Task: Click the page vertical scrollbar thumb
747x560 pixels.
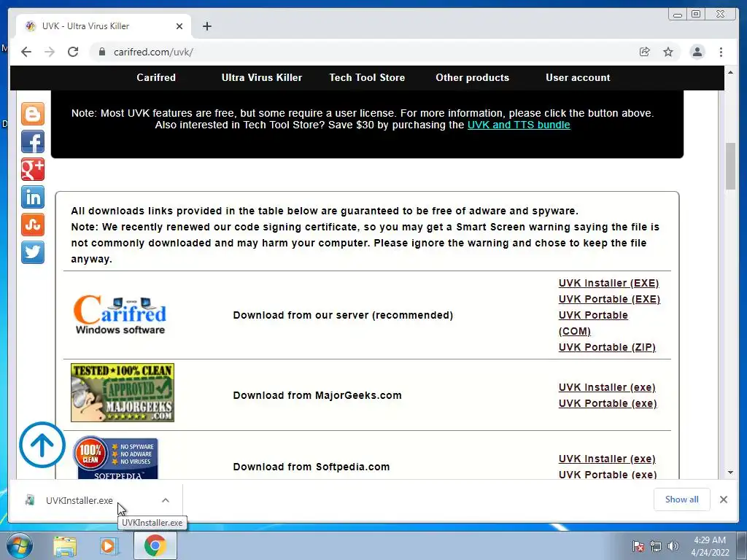Action: pos(730,166)
